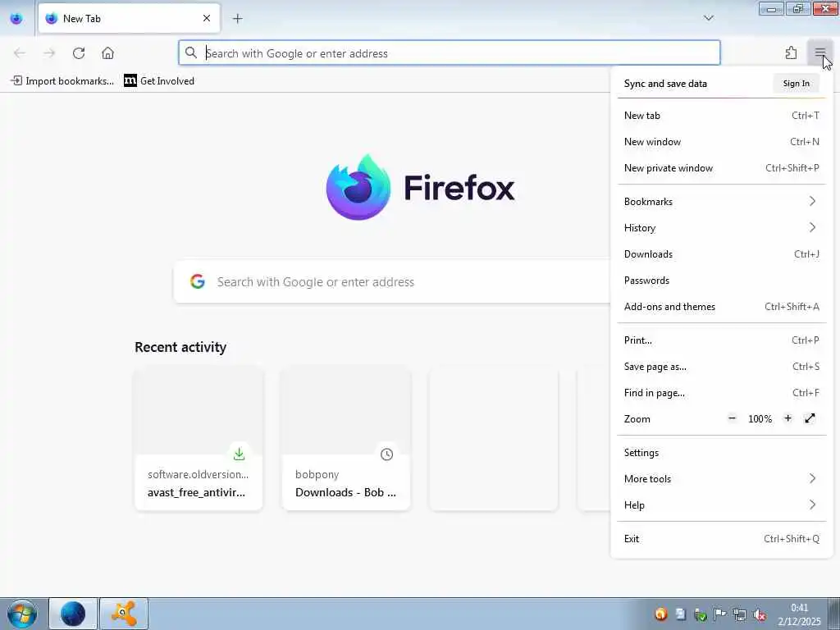
Task: Open Settings from the menu
Action: pos(722,453)
